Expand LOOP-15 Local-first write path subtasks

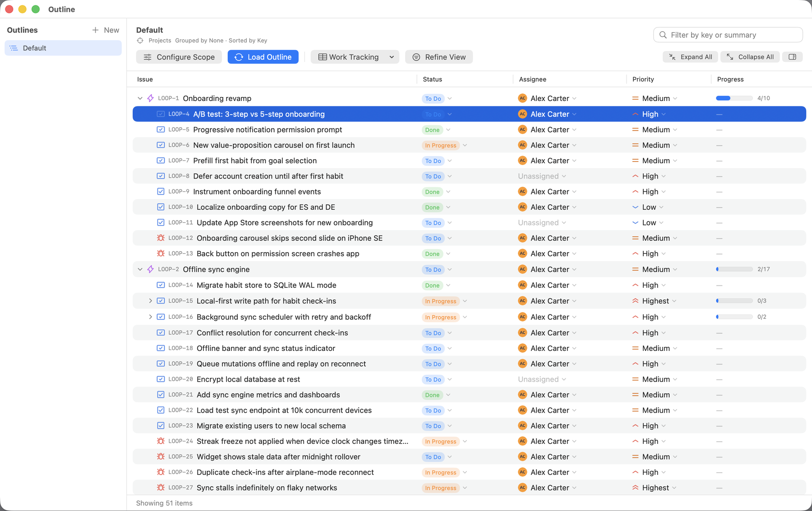pos(150,301)
